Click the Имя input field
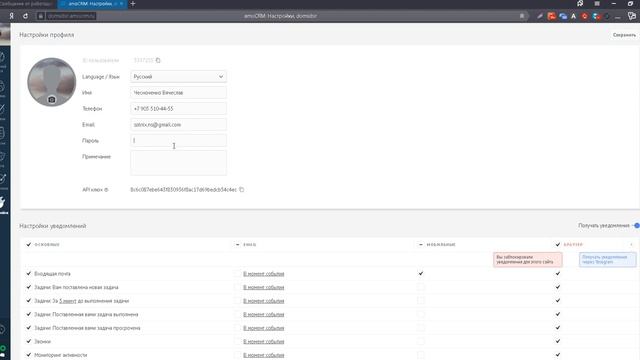The height and width of the screenshot is (360, 640). point(178,93)
